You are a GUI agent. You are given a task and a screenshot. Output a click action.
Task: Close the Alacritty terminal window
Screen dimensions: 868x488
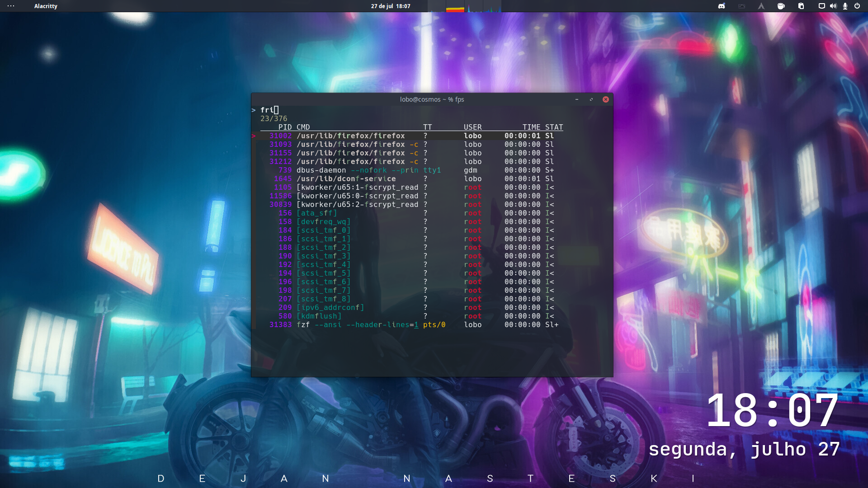point(606,99)
